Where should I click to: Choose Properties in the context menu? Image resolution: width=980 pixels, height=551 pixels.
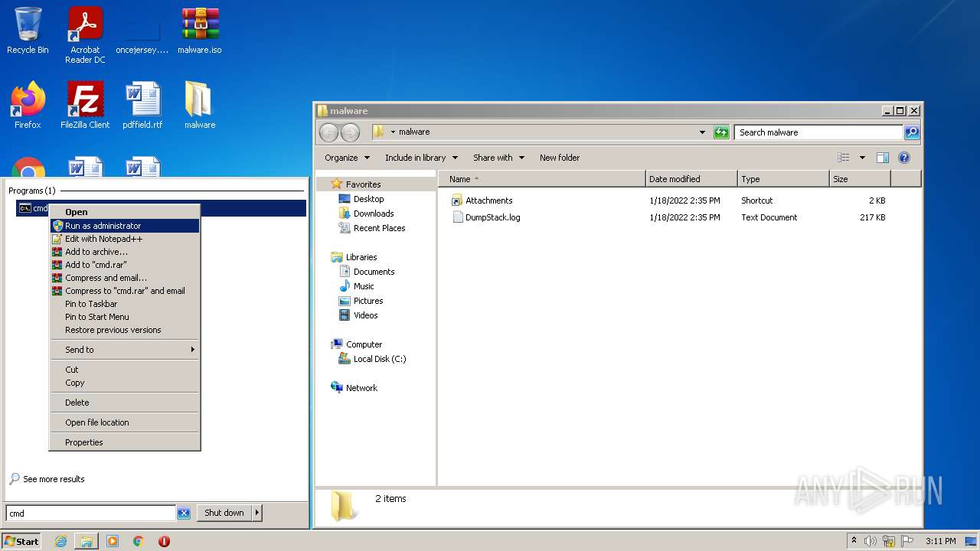[124, 442]
